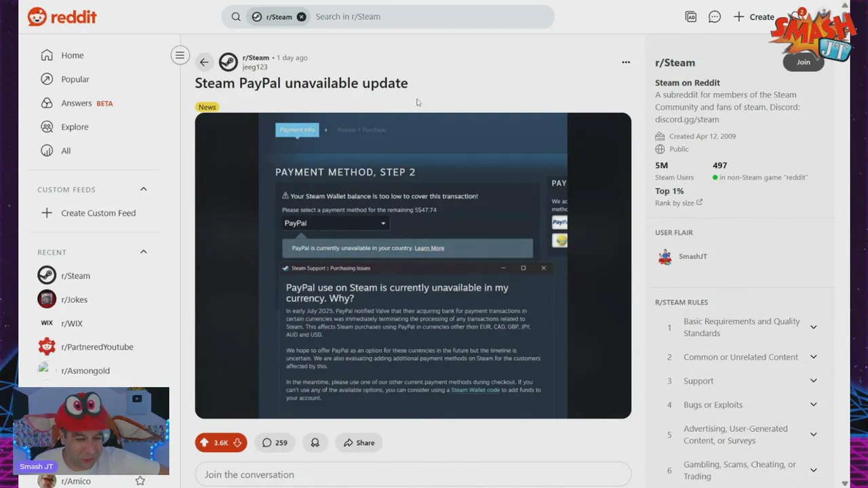Create a Custom Feed
Screen dimensions: 868x488
(88, 213)
